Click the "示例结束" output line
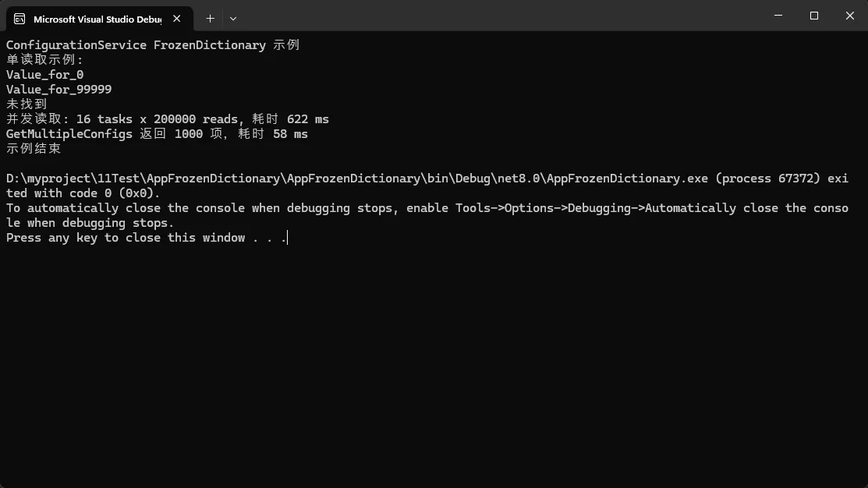The image size is (868, 488). tap(34, 149)
